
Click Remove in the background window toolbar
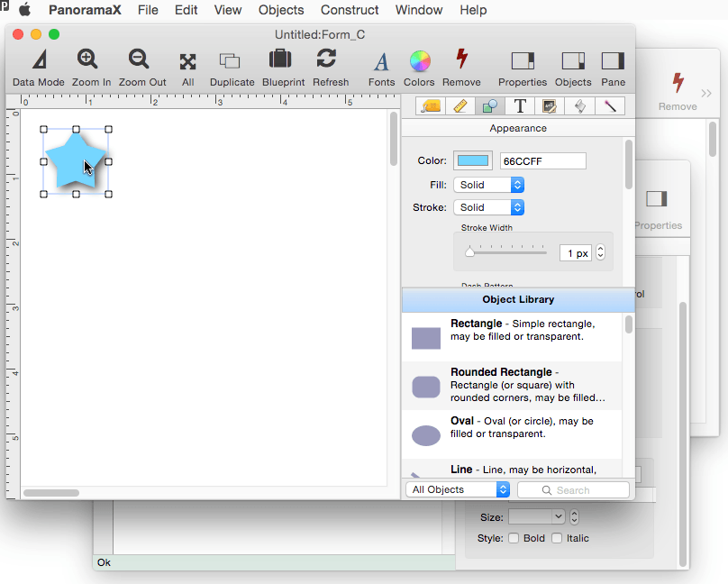[678, 91]
